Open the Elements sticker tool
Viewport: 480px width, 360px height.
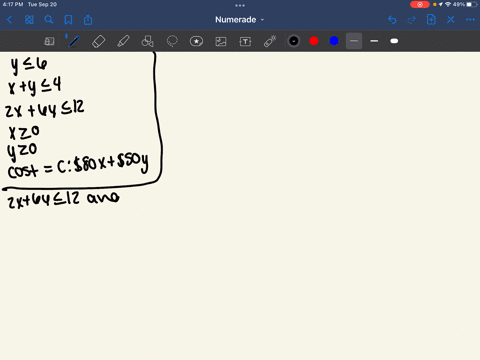click(196, 41)
